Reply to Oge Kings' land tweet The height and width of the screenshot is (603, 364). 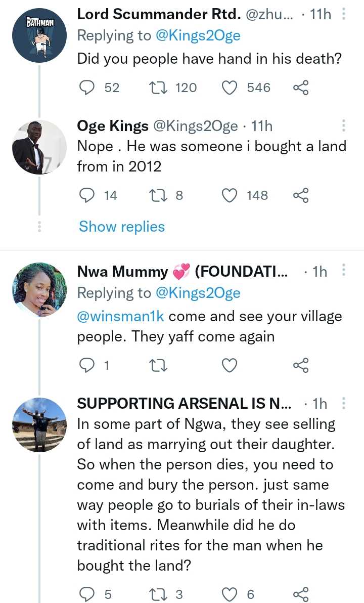88,195
